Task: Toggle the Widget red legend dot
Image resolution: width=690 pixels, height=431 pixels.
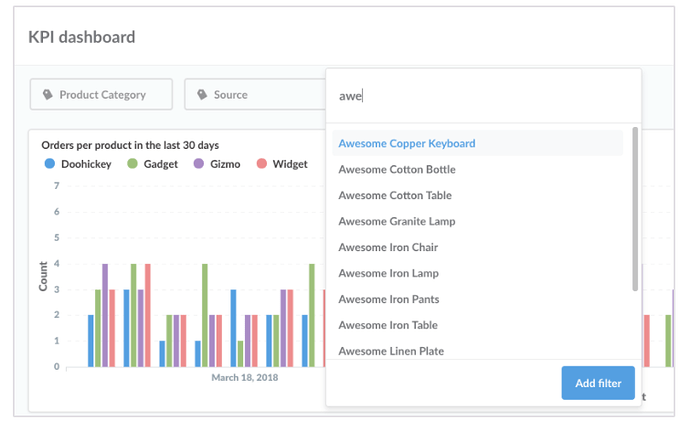Action: coord(261,164)
